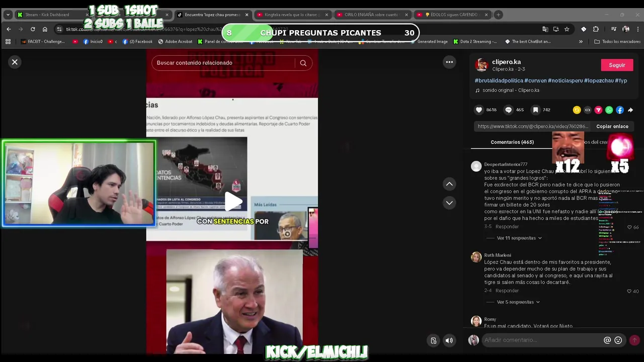Go to next video with down arrow
This screenshot has height=362, width=644.
coord(449,203)
